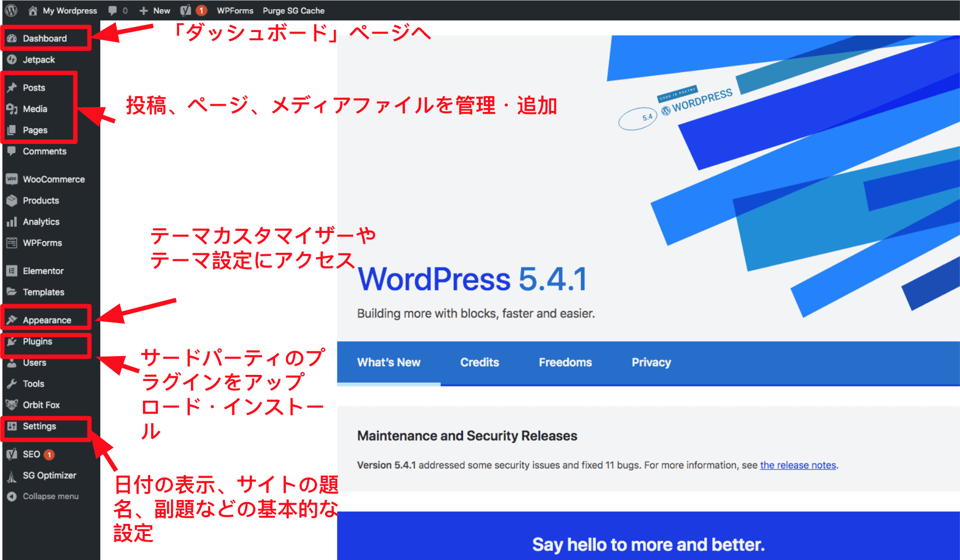
Task: Click the WordPress logo icon in admin bar
Action: click(11, 10)
